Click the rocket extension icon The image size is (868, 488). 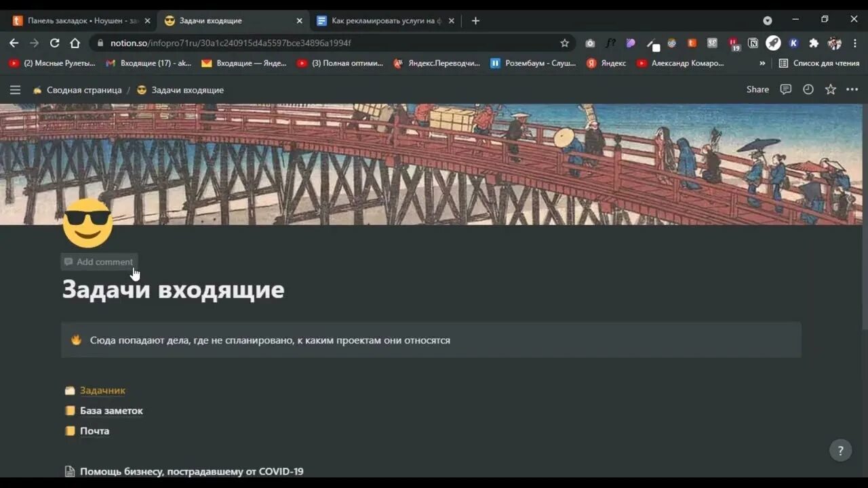(x=773, y=43)
